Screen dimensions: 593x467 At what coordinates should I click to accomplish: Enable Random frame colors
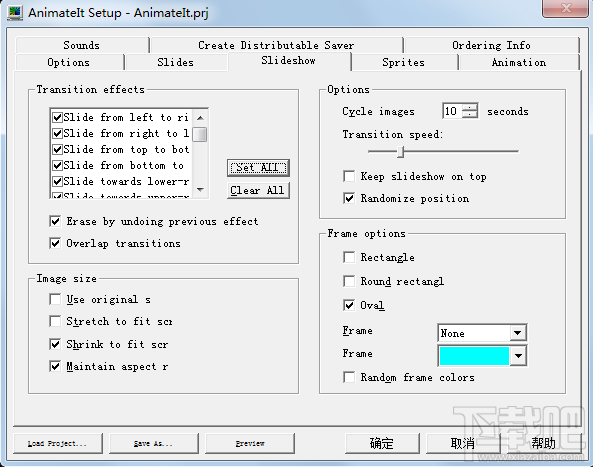pyautogui.click(x=349, y=377)
